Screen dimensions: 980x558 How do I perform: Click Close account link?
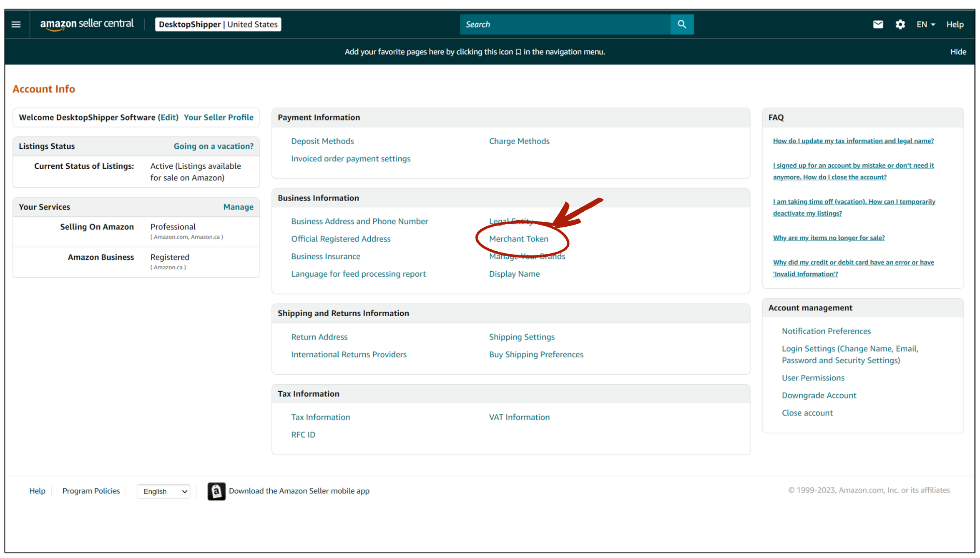click(807, 413)
